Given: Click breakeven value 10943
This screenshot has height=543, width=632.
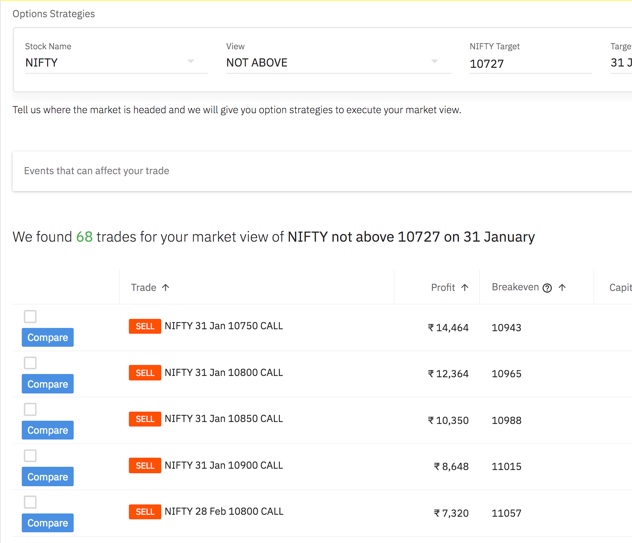Looking at the screenshot, I should tap(506, 327).
